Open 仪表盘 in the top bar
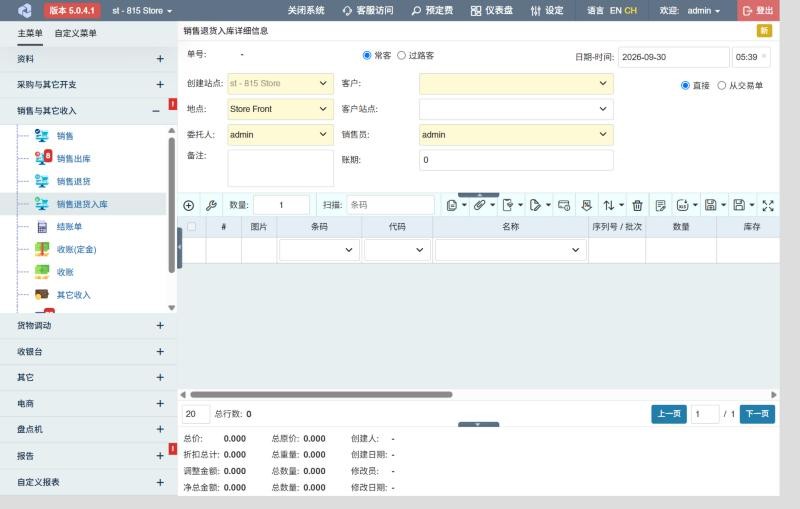 pos(492,10)
